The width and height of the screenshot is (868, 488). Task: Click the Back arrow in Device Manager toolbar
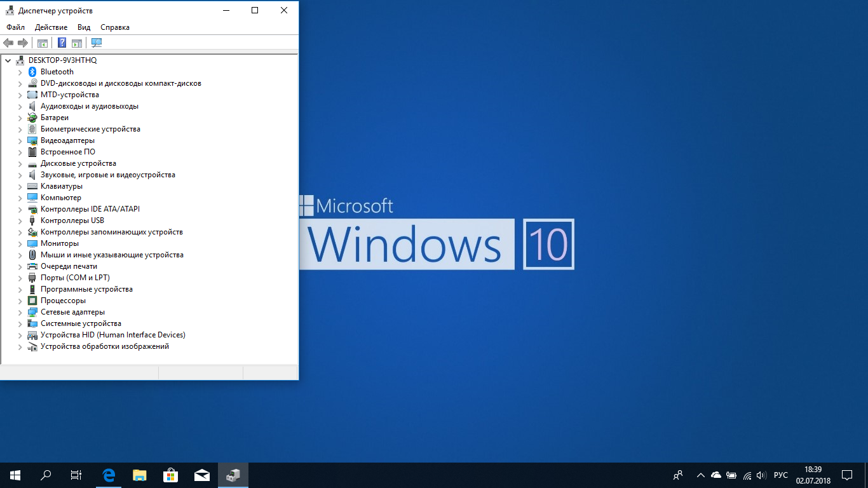tap(8, 43)
